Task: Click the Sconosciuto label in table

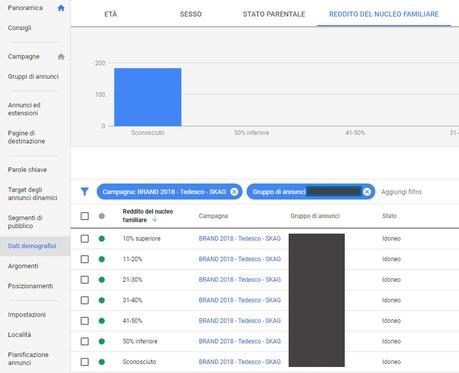Action: coord(139,362)
